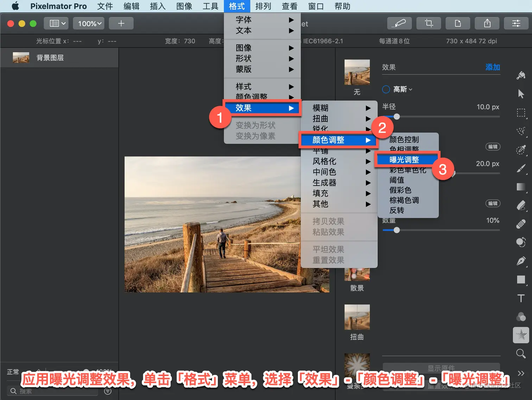Open the 高斯 blur type dropdown
The width and height of the screenshot is (532, 400).
[x=403, y=89]
